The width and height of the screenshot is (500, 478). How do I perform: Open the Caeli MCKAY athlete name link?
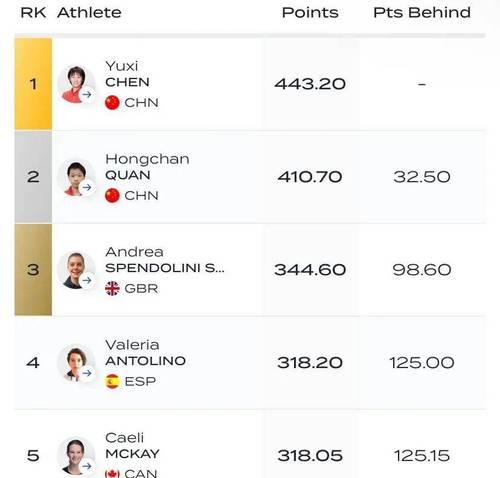click(x=132, y=446)
